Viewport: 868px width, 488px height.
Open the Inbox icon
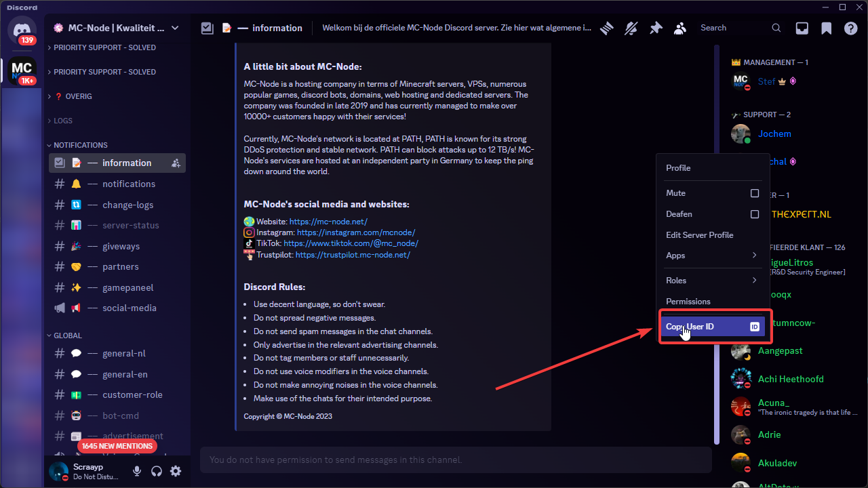tap(802, 28)
